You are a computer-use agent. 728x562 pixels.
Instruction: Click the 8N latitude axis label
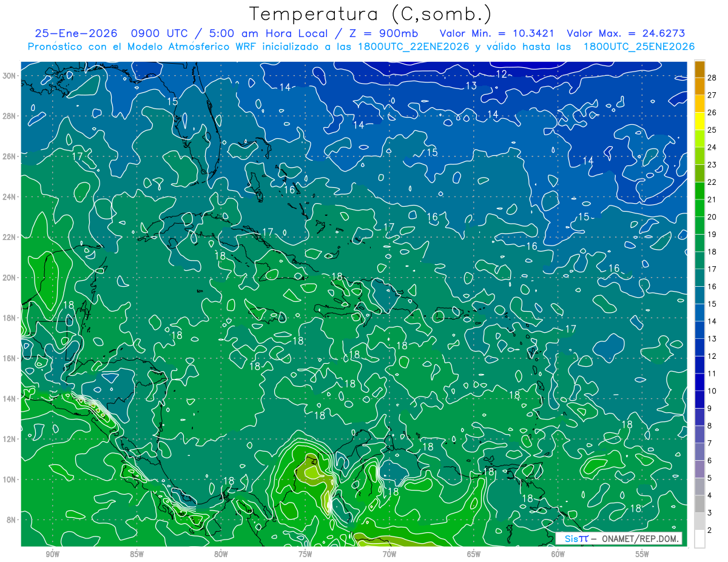pyautogui.click(x=12, y=520)
